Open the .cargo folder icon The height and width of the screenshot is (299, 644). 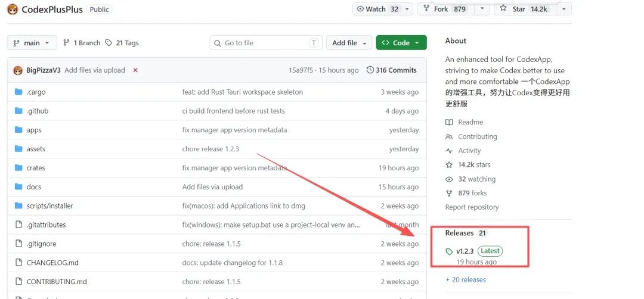18,92
